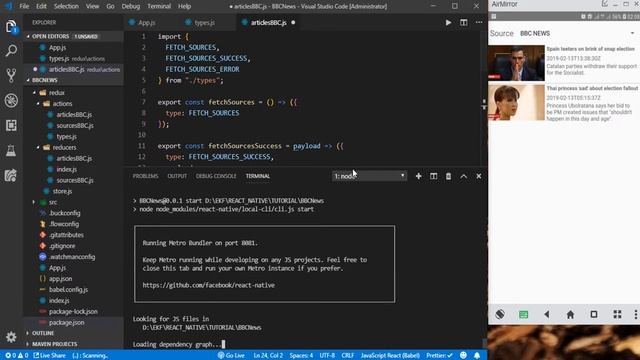640x360 pixels.
Task: Open the Test flask view icon
Action: coord(11,151)
